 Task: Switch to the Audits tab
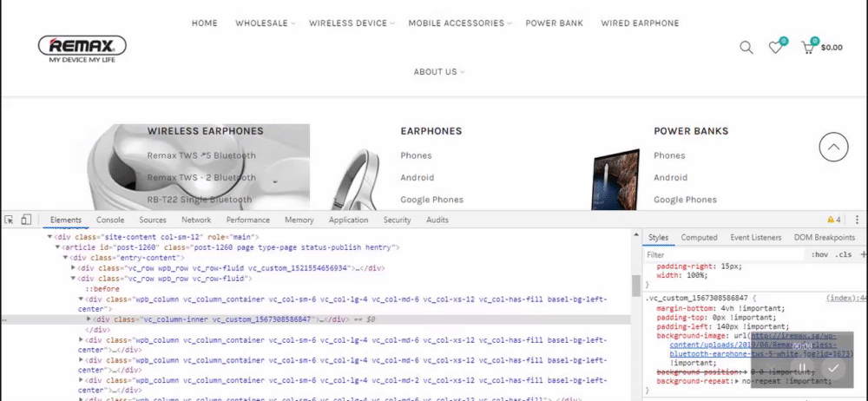click(x=437, y=220)
